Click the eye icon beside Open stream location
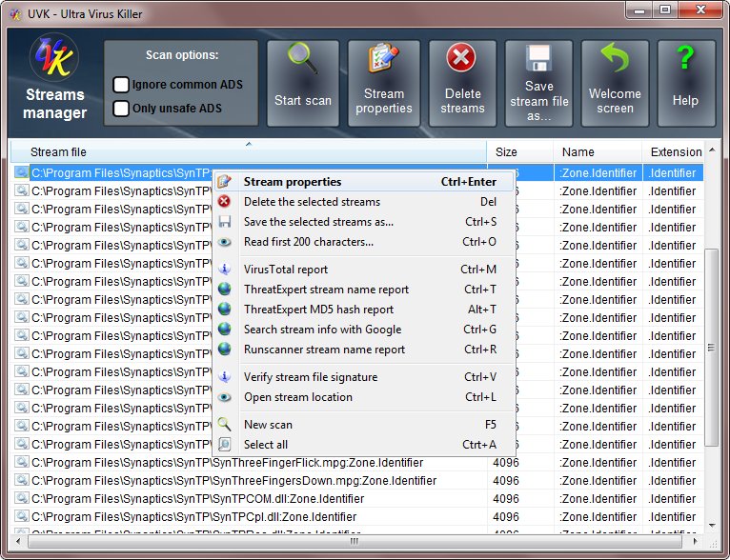Screen dimensions: 730x560 224,397
